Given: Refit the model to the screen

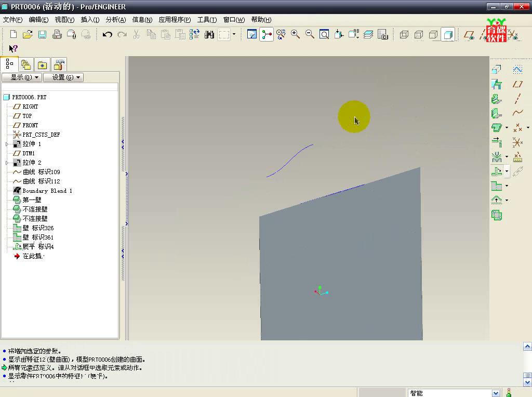Looking at the screenshot, I should (324, 34).
